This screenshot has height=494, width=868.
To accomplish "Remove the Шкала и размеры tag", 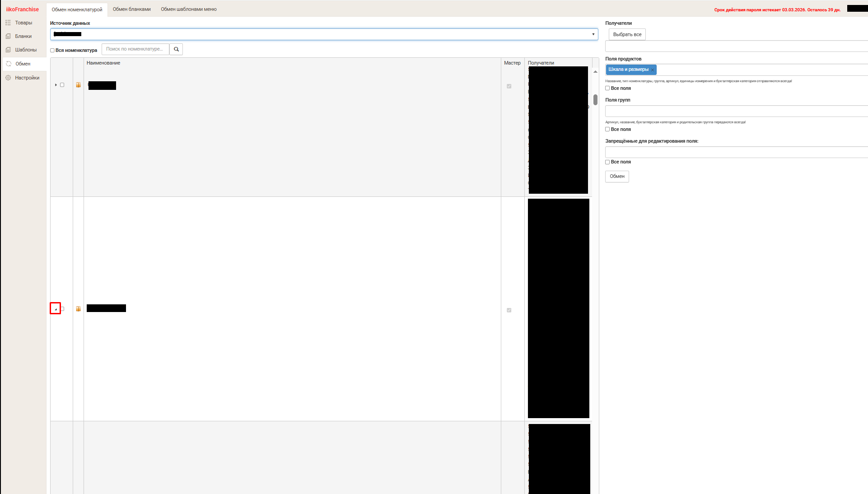I will coord(653,70).
